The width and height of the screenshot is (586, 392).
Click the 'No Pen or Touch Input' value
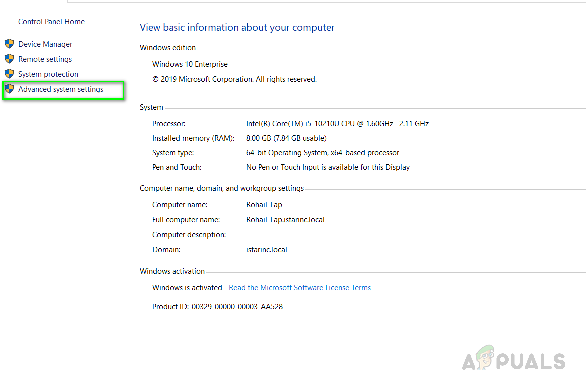[x=328, y=167]
